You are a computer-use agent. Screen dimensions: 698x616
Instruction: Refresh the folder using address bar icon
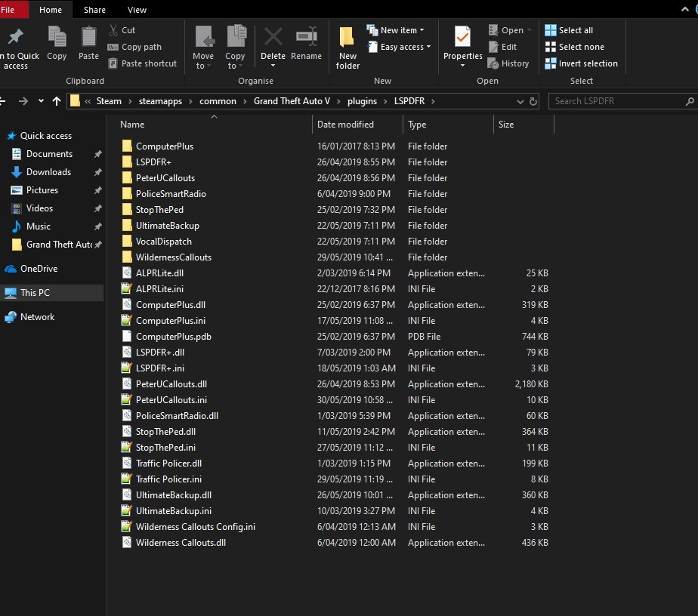533,101
